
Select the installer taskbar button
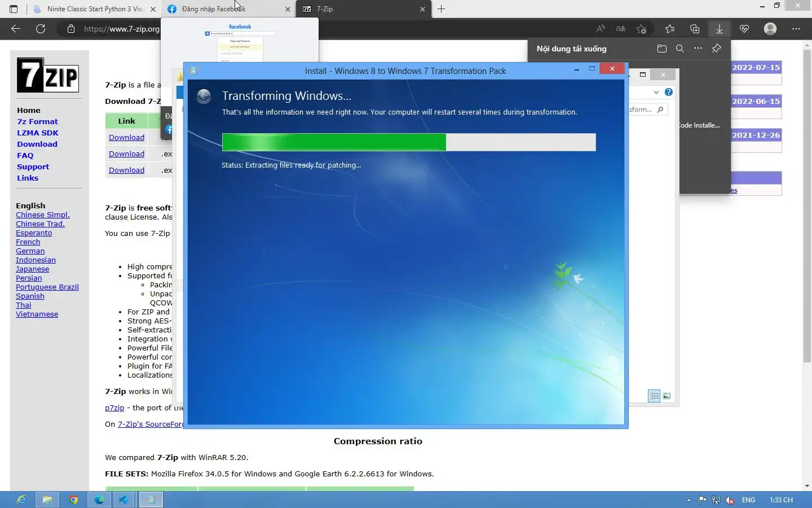click(151, 500)
